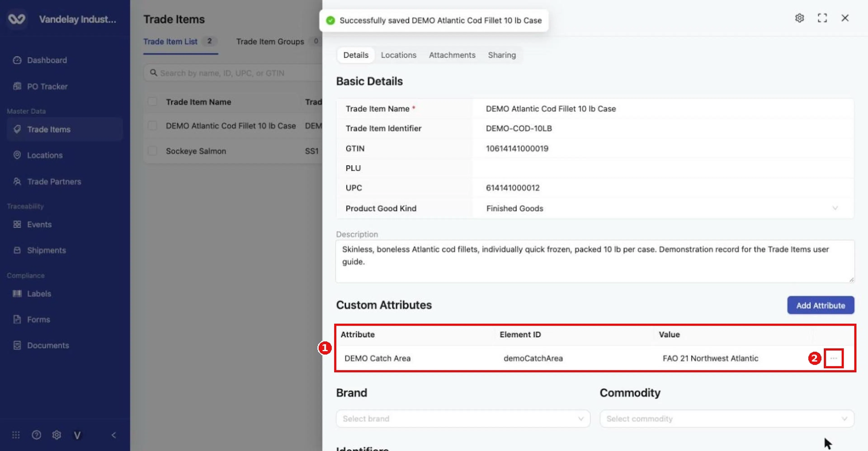868x451 pixels.
Task: Click the demoCatchArea Element ID cell
Action: (x=533, y=358)
